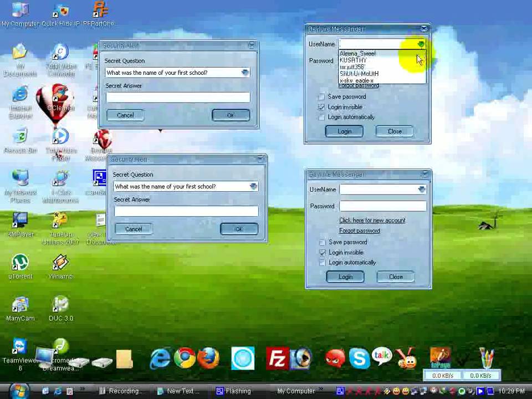The image size is (532, 399).
Task: Launch Total Video Converter shortcut
Action: click(x=61, y=60)
